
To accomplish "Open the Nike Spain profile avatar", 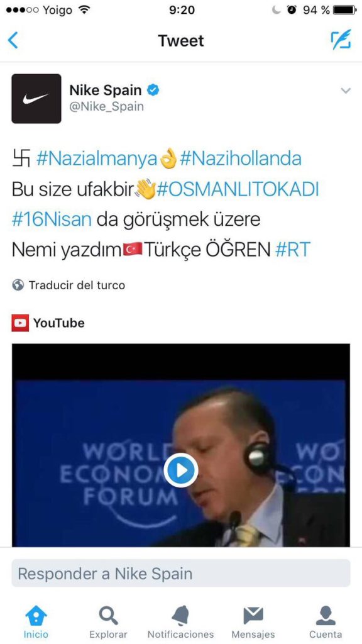I will pos(36,99).
